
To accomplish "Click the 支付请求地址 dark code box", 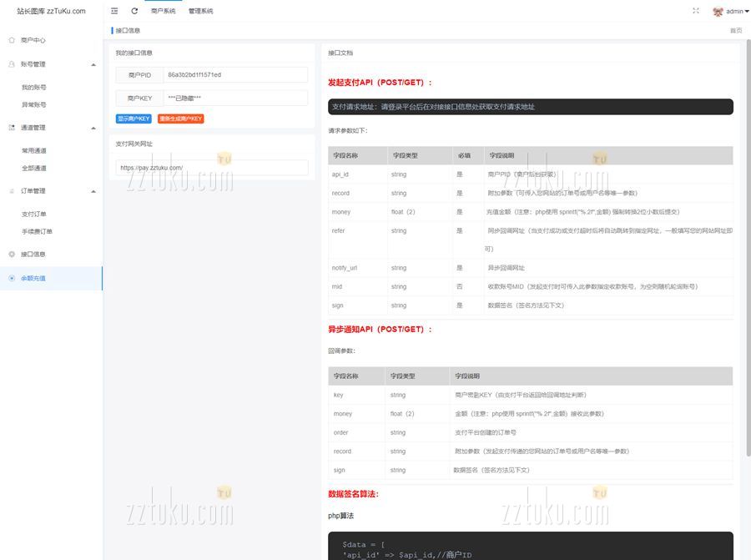I will click(x=531, y=107).
